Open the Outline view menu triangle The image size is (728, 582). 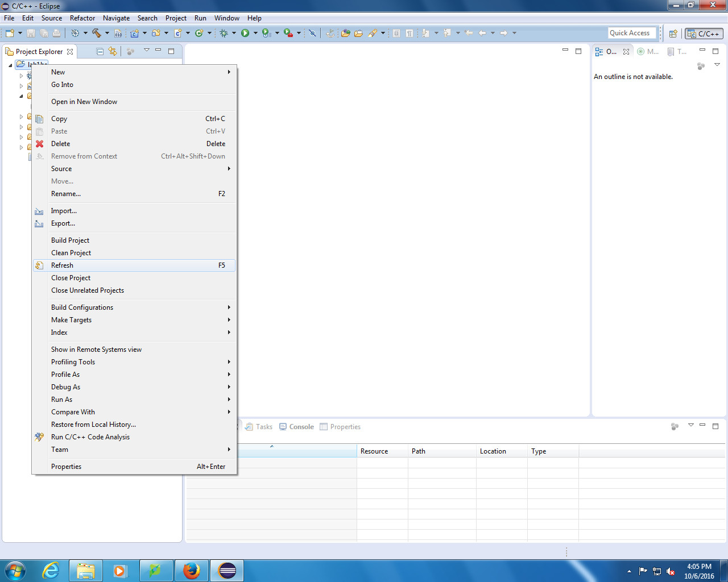717,65
